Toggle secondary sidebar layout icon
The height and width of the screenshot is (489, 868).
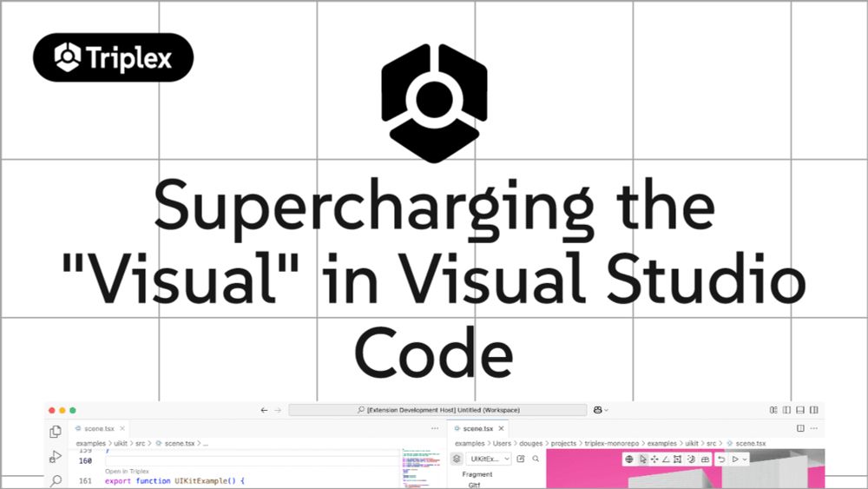814,410
